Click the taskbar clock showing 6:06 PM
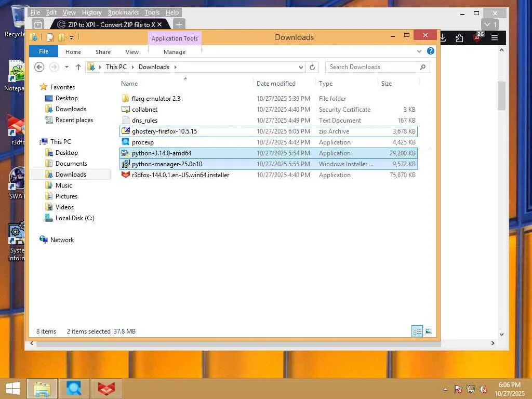Viewport: 532px width, 399px height. pos(510,389)
